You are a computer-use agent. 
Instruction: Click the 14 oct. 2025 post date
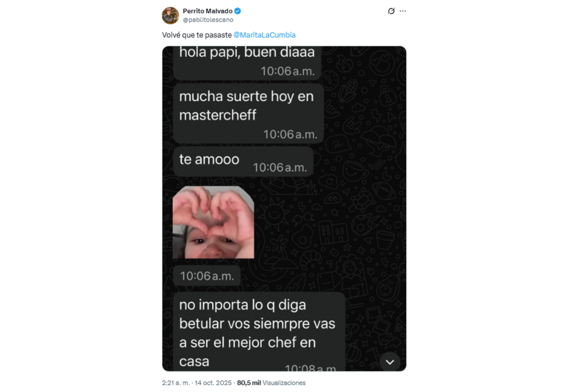click(x=213, y=383)
